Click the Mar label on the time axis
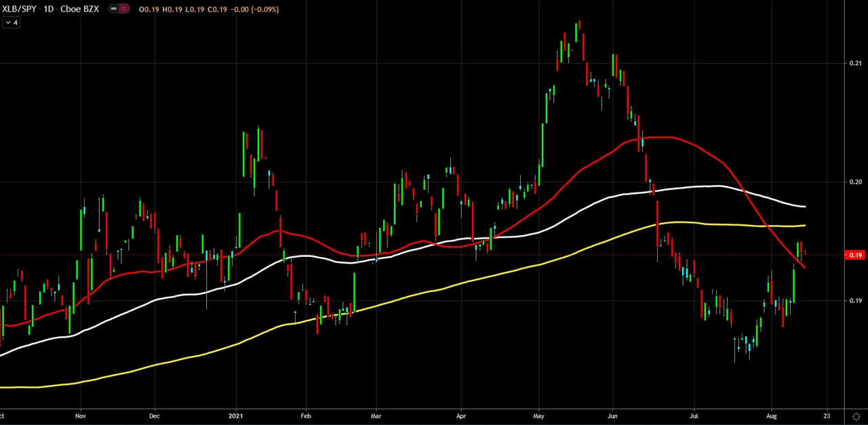Screen dimensions: 868x425 (x=375, y=416)
